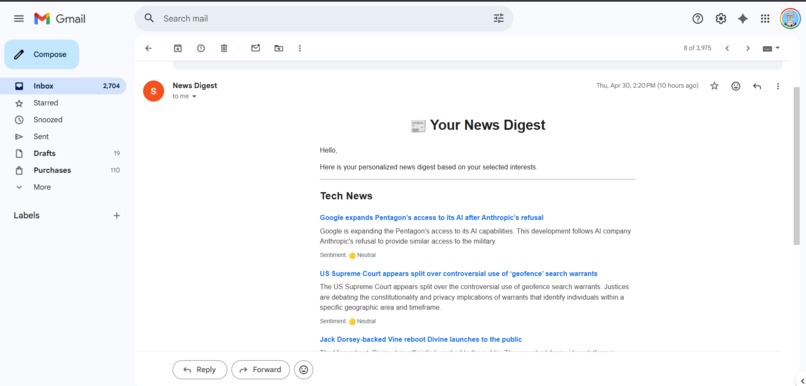The image size is (806, 386).
Task: Click the Reply button
Action: [x=199, y=370]
